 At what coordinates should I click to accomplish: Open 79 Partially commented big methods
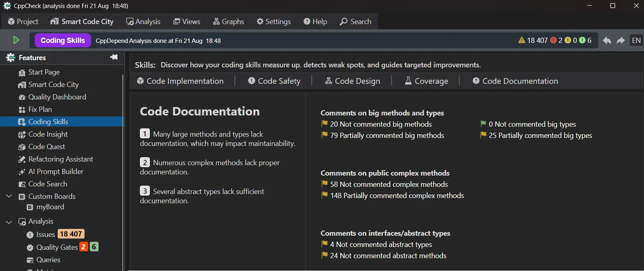pyautogui.click(x=387, y=135)
